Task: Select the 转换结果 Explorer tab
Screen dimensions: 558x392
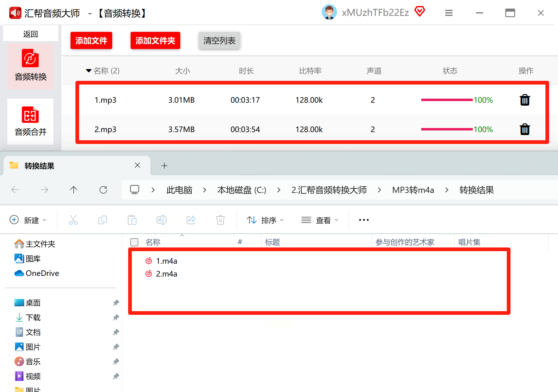Action: (77, 166)
